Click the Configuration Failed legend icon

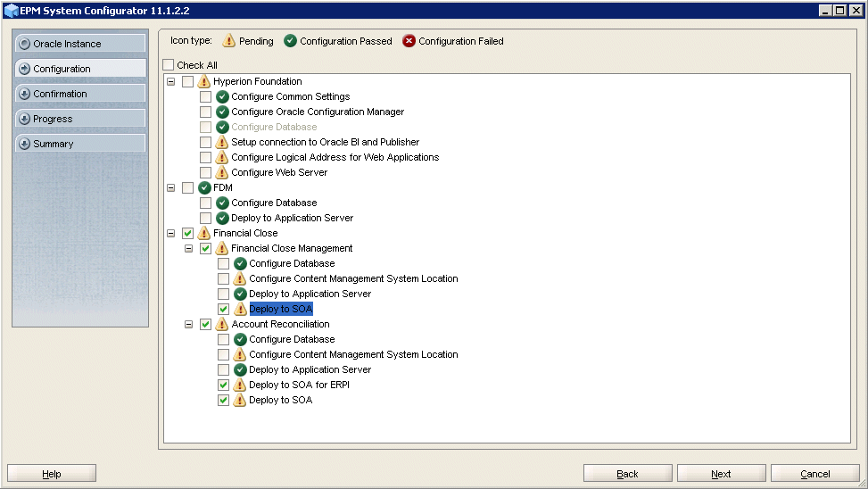point(409,41)
